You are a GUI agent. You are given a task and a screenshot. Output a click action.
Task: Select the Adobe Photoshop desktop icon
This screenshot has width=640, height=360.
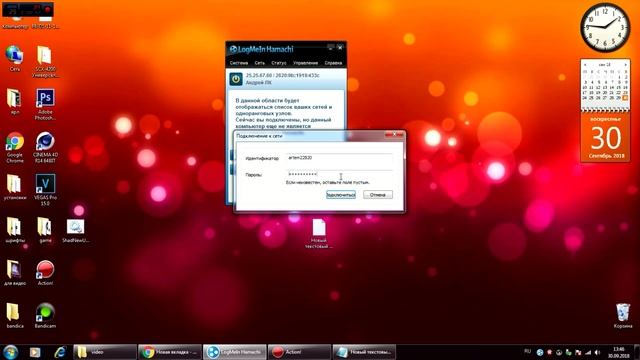pos(45,105)
